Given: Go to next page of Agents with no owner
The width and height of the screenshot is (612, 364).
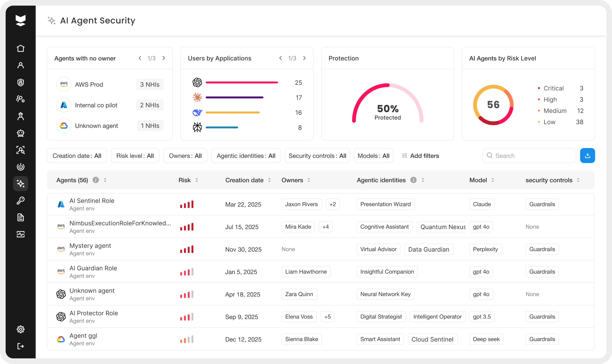Looking at the screenshot, I should pyautogui.click(x=164, y=58).
